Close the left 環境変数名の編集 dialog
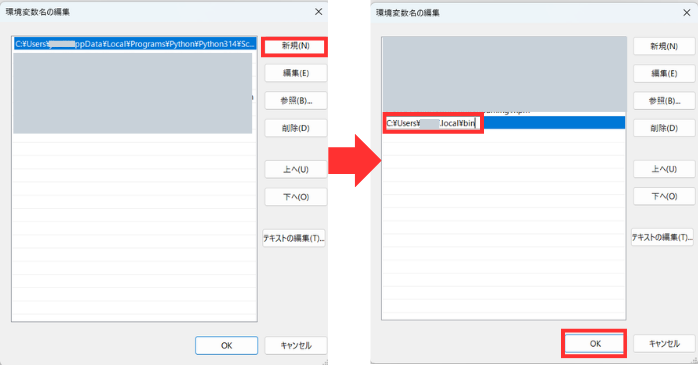Screen dimensions: 698x365 coord(318,12)
